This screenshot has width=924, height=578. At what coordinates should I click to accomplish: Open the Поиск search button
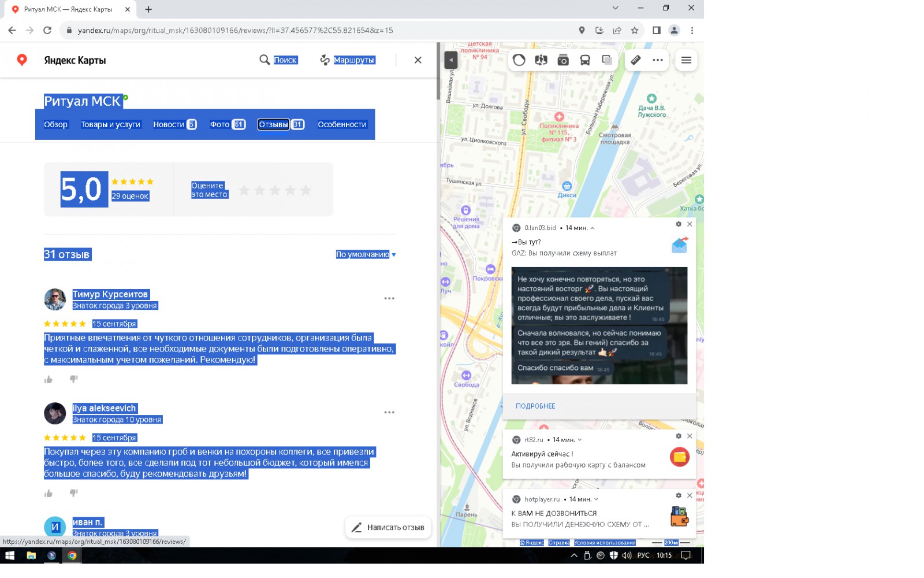(278, 60)
